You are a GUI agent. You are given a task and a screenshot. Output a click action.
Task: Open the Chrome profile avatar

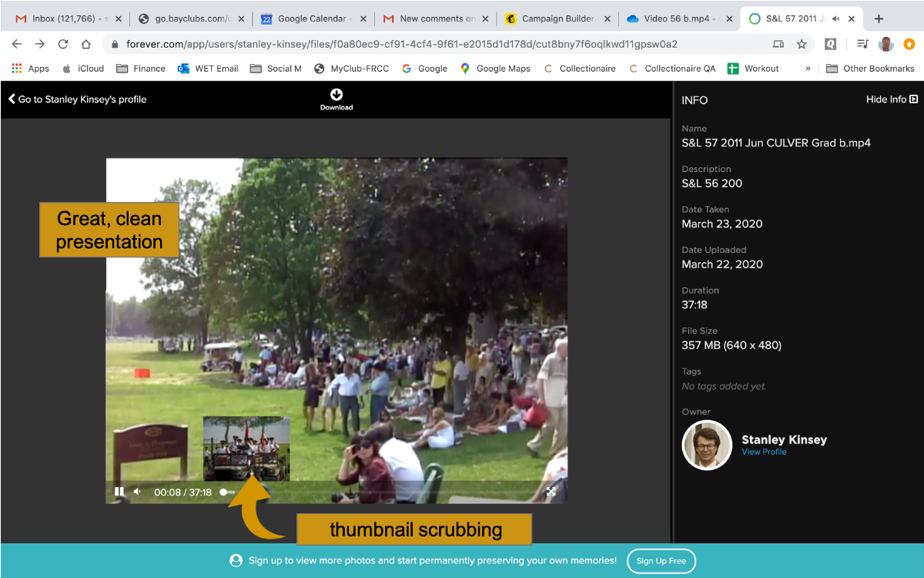(x=885, y=45)
